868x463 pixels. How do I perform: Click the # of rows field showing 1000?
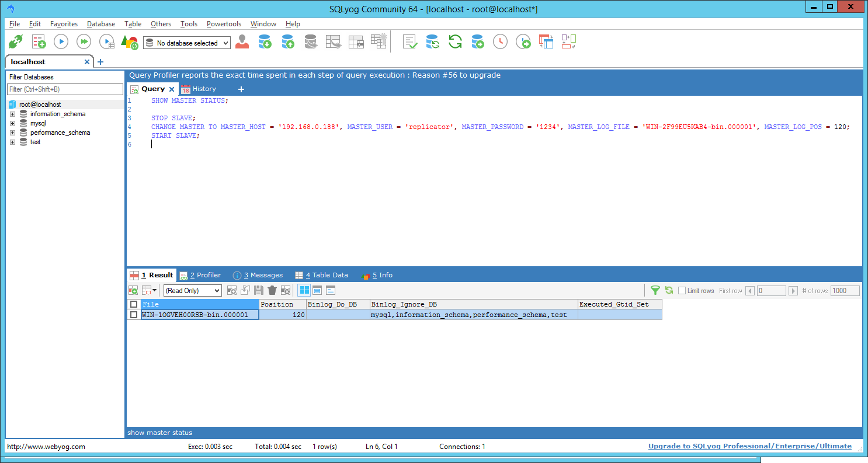[x=845, y=291]
